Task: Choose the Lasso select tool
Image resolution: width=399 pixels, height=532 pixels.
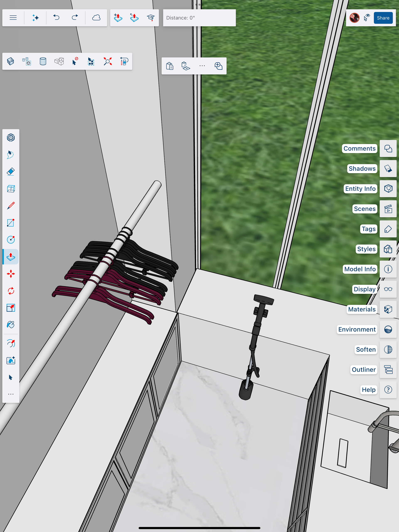Action: pos(11,155)
